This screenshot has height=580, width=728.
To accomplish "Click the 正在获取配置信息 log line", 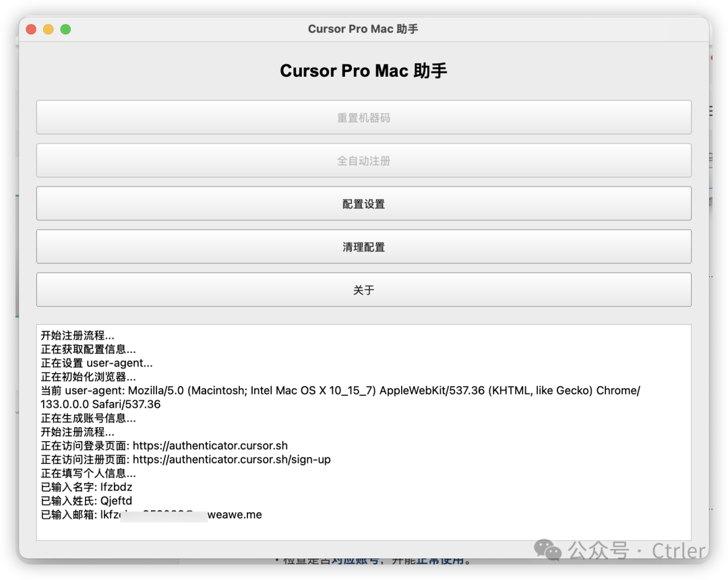I will pyautogui.click(x=88, y=350).
